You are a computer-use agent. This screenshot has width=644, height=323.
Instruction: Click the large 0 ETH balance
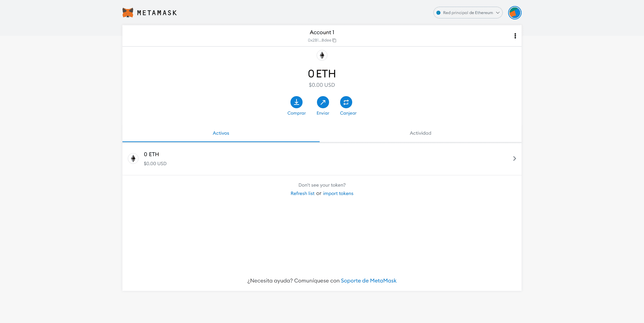[322, 74]
